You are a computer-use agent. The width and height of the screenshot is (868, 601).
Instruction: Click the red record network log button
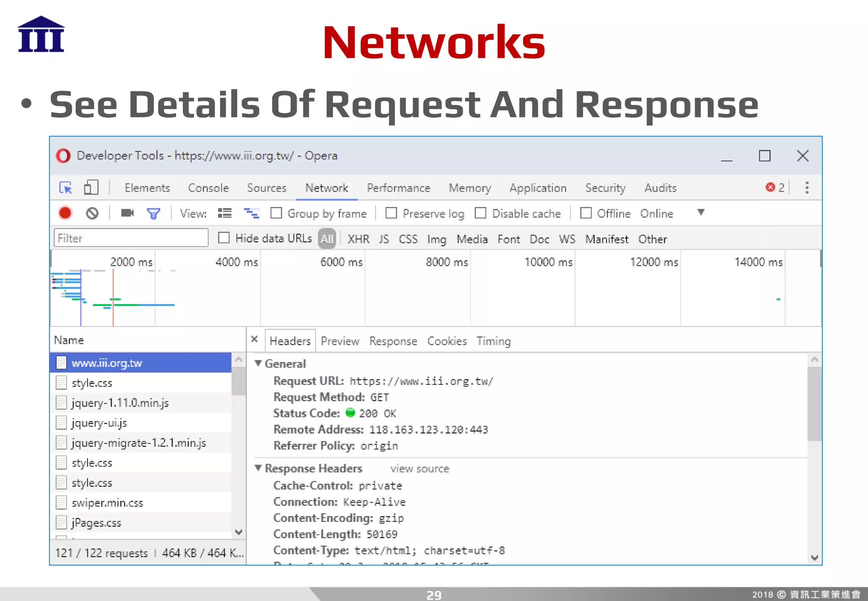[65, 213]
